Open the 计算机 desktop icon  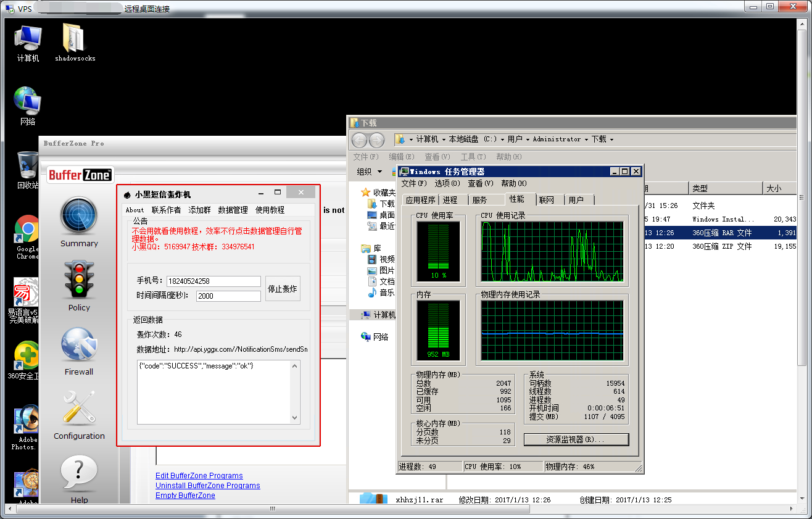pos(28,43)
